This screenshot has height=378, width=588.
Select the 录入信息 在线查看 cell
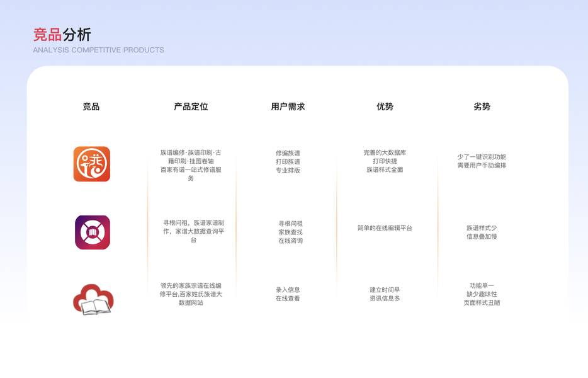coord(288,294)
